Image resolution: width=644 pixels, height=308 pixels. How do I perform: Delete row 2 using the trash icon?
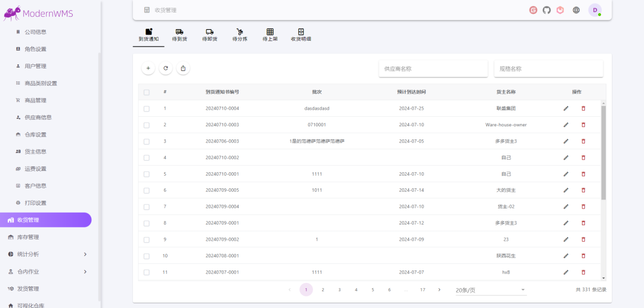(583, 125)
